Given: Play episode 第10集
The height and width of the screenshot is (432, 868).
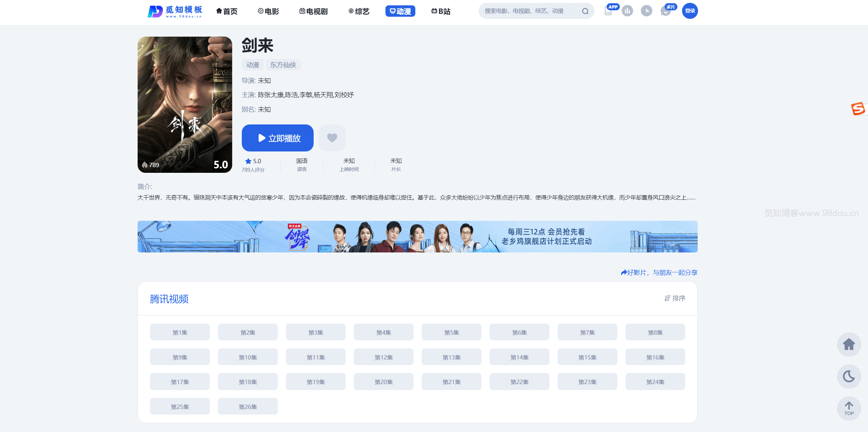Looking at the screenshot, I should 248,357.
